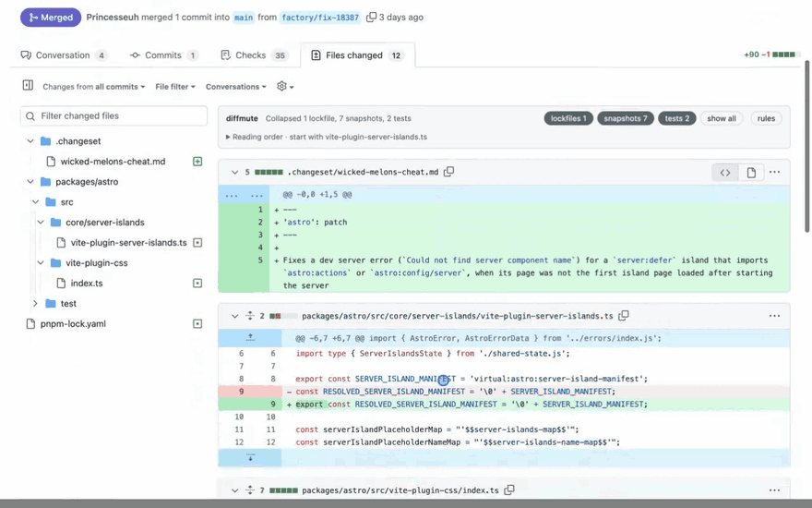This screenshot has height=508, width=812.
Task: Open the Conversations dropdown
Action: [235, 87]
